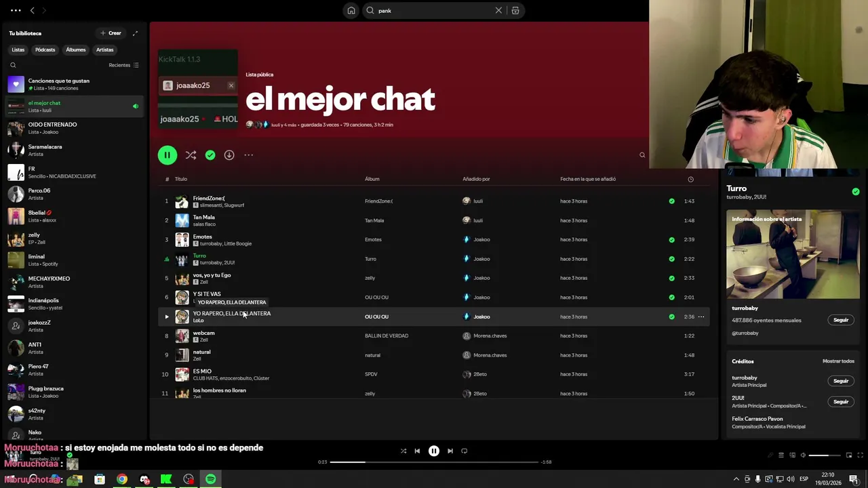This screenshot has height=488, width=868.
Task: Toggle saved checkmark for el mejor chat playlist
Action: 210,155
